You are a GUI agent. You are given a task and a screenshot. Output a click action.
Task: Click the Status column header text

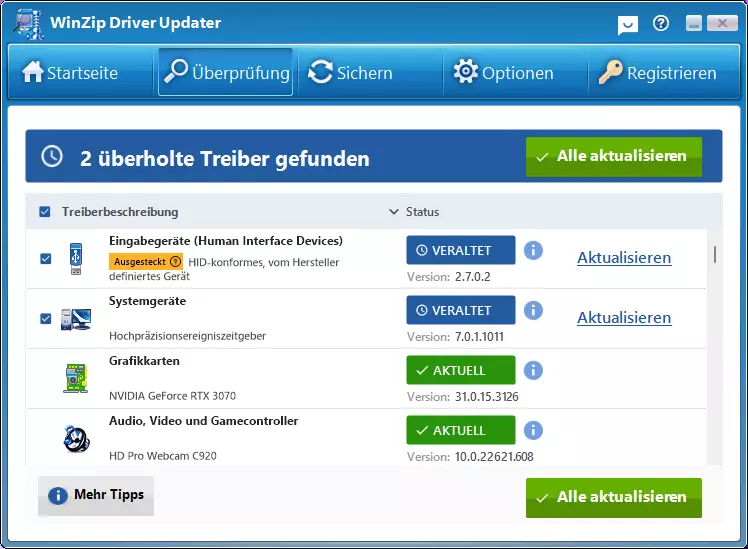(x=422, y=212)
